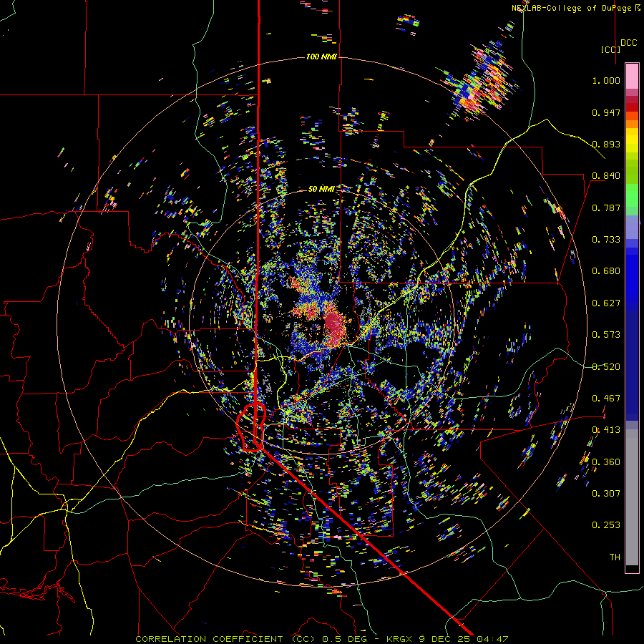Click the 0.413 scale value
This screenshot has width=644, height=644.
[x=606, y=430]
